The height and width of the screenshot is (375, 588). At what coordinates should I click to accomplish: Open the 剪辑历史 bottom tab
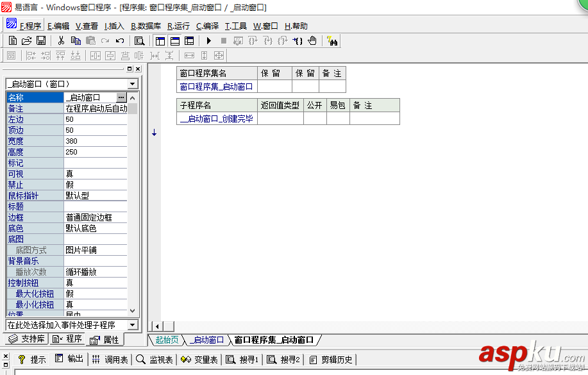(331, 360)
